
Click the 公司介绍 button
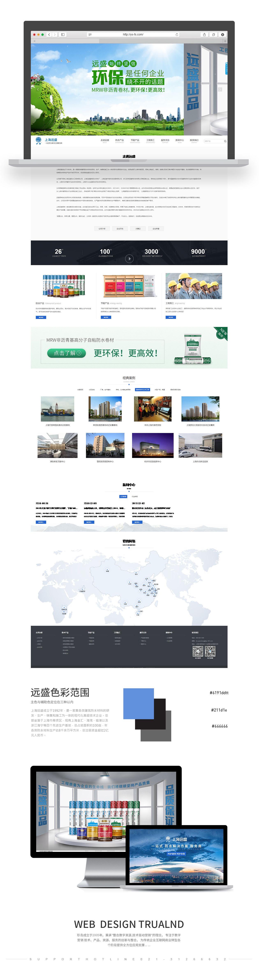102,229
